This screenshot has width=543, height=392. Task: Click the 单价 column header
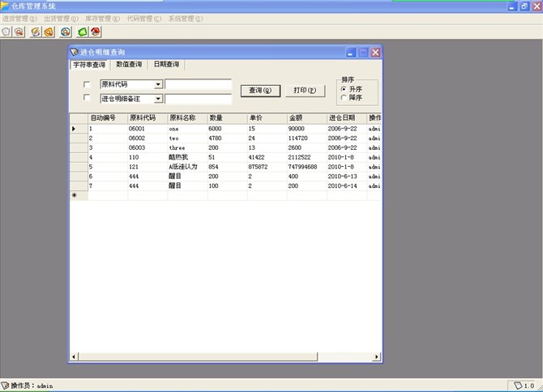tap(267, 118)
